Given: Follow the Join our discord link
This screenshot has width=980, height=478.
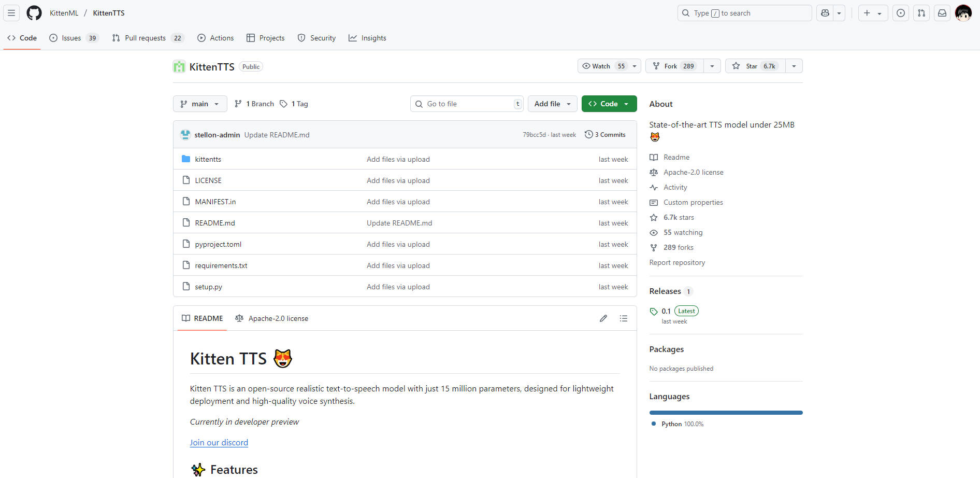Looking at the screenshot, I should click(219, 442).
